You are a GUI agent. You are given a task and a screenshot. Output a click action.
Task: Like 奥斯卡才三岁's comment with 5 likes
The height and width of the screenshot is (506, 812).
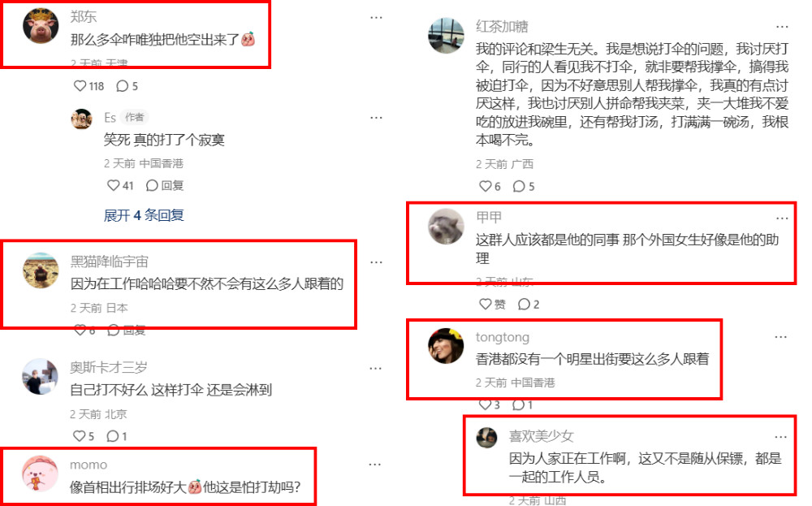(84, 436)
